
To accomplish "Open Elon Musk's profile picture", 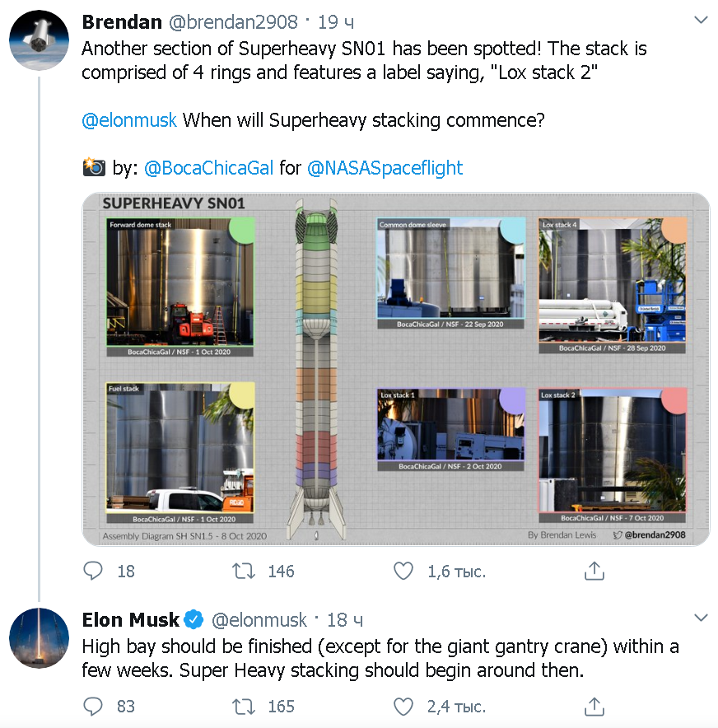I will pos(39,637).
